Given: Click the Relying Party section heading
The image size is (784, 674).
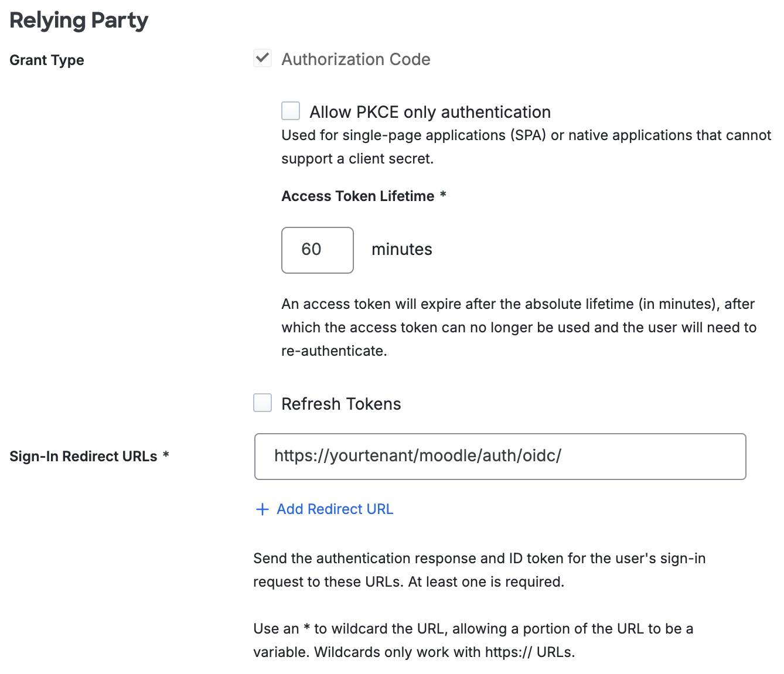Looking at the screenshot, I should [x=79, y=20].
